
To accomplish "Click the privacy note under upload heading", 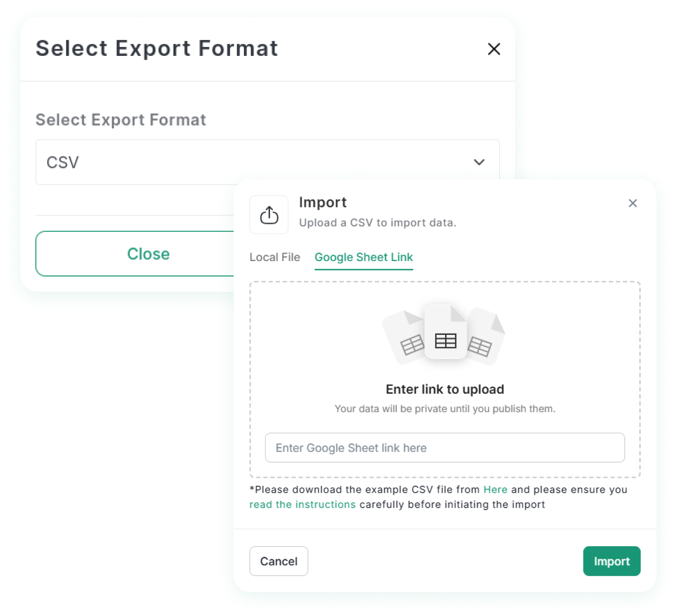I will coord(445,409).
